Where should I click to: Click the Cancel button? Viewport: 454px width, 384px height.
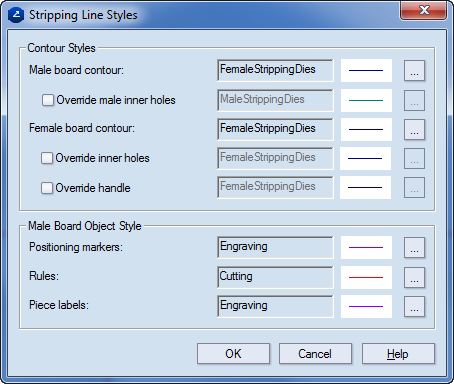315,354
